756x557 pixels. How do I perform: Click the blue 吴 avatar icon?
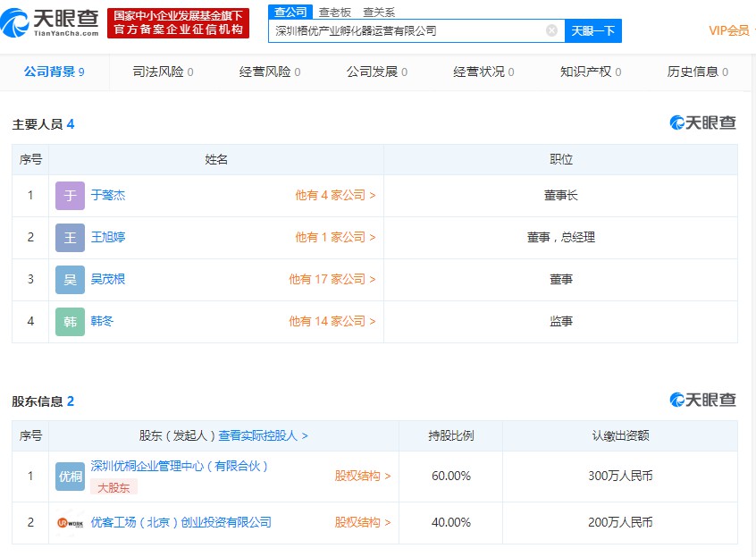click(70, 279)
